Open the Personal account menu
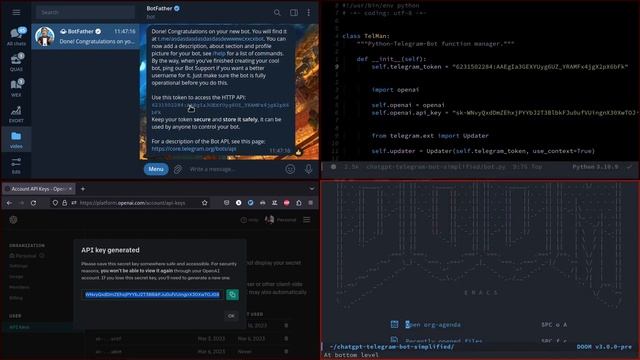The width and height of the screenshot is (640, 360). [x=280, y=220]
